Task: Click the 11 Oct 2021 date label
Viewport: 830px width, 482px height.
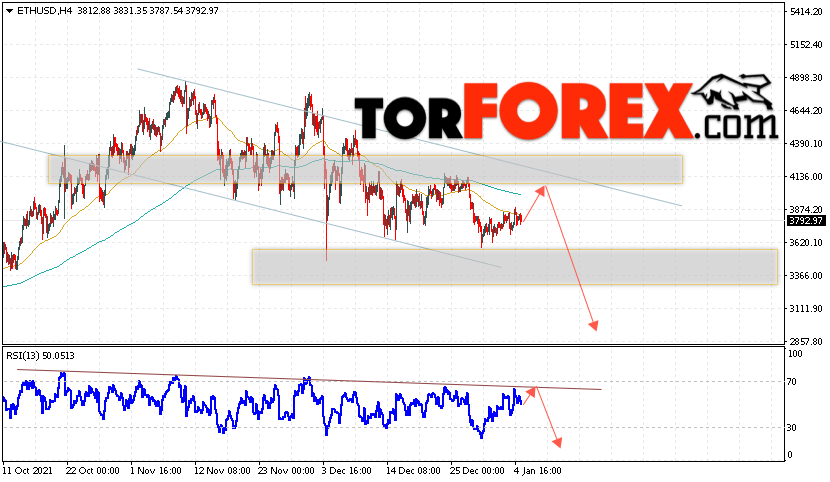Action: click(x=28, y=470)
